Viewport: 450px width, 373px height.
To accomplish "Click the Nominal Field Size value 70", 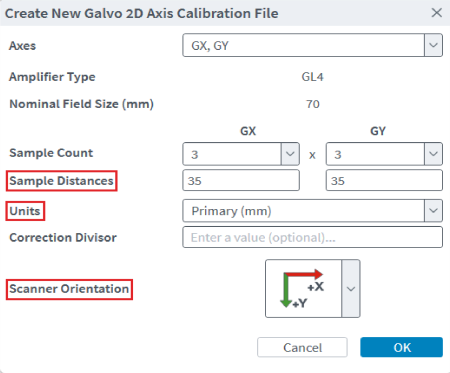I will (x=313, y=104).
